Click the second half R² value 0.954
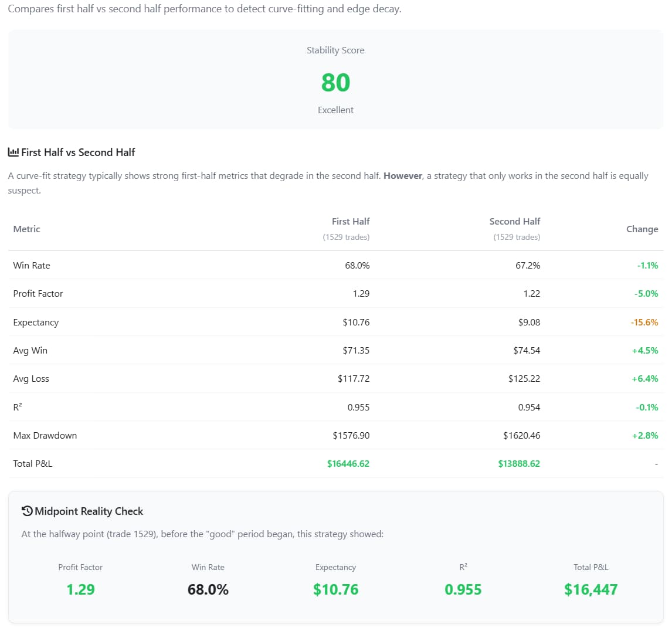The width and height of the screenshot is (672, 631). pyautogui.click(x=529, y=407)
